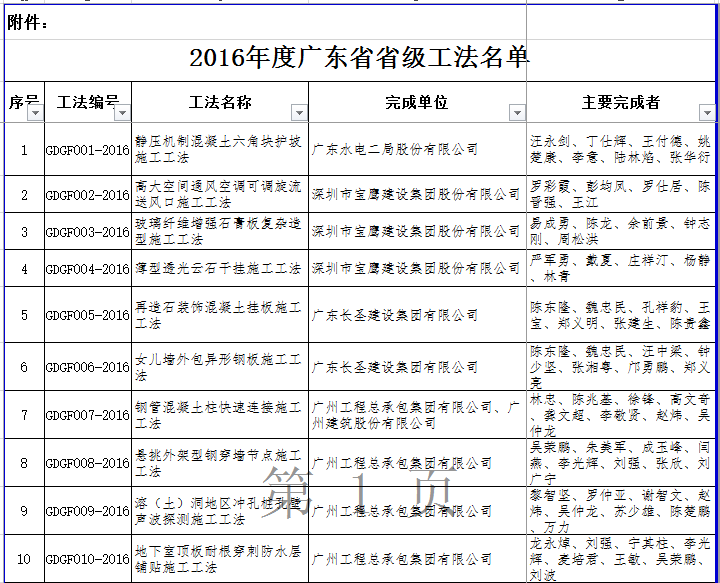The image size is (720, 583).
Task: Select the 工法名称 header cell text
Action: tap(220, 102)
